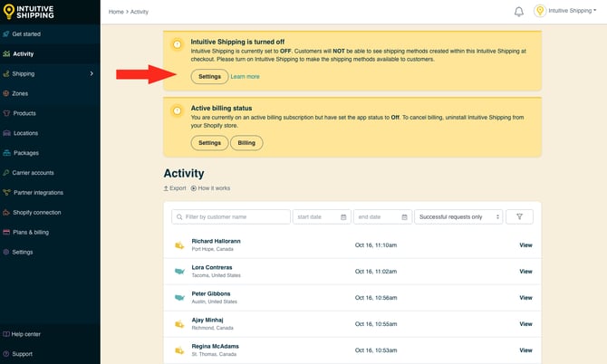Image resolution: width=607 pixels, height=364 pixels.
Task: Click the Plans & billing card icon
Action: 6,232
